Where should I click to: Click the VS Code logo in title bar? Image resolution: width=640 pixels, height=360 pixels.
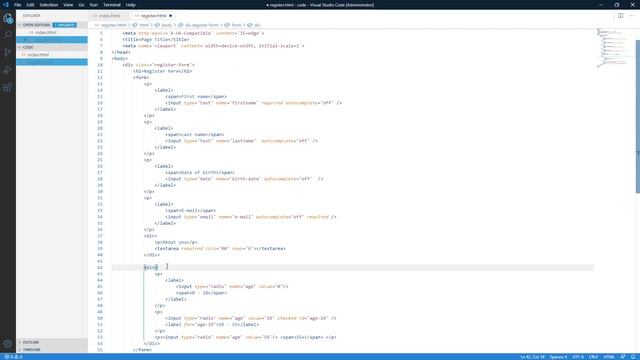[x=5, y=5]
